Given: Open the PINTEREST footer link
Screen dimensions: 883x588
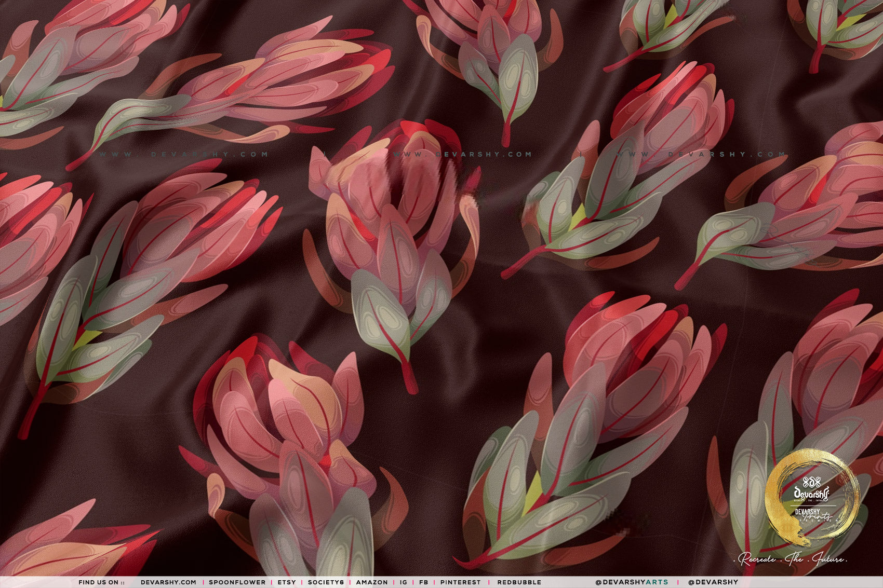Looking at the screenshot, I should point(460,582).
